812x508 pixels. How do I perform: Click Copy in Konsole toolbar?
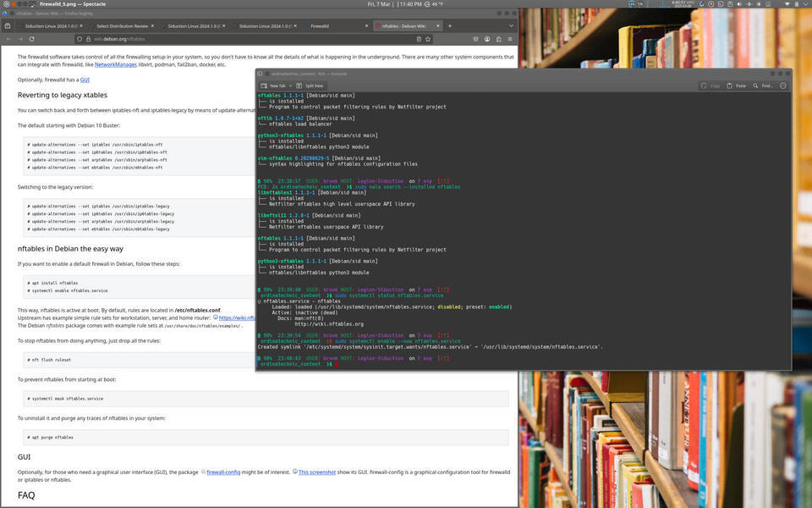[x=710, y=86]
